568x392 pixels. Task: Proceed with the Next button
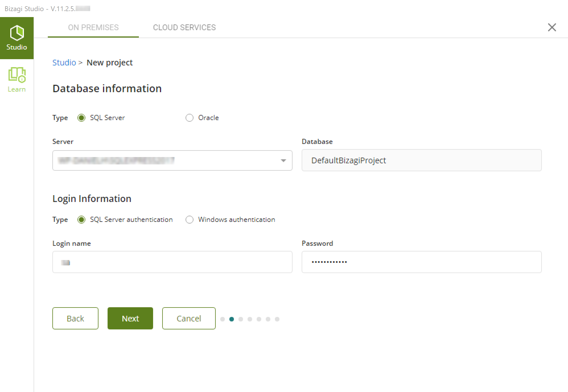point(130,318)
